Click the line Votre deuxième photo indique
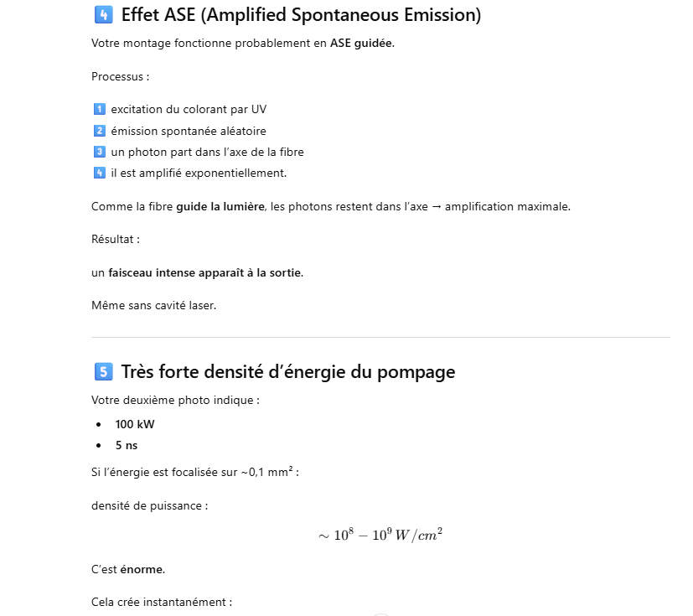693x616 pixels. pos(174,400)
